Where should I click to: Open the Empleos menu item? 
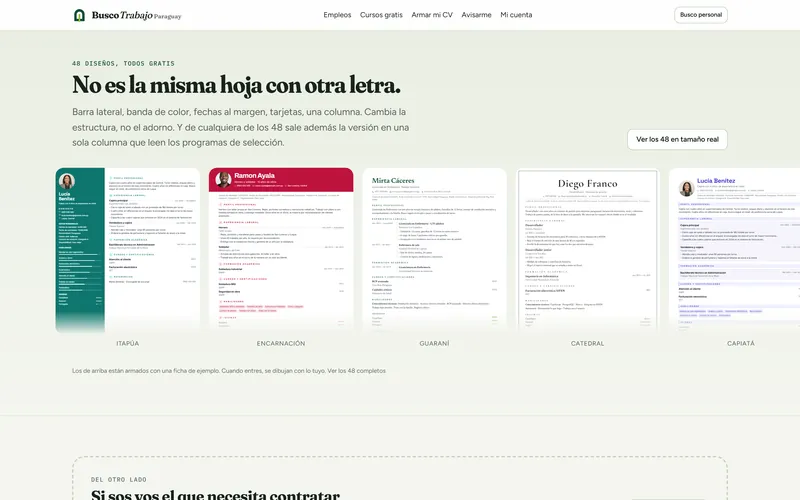click(x=337, y=15)
